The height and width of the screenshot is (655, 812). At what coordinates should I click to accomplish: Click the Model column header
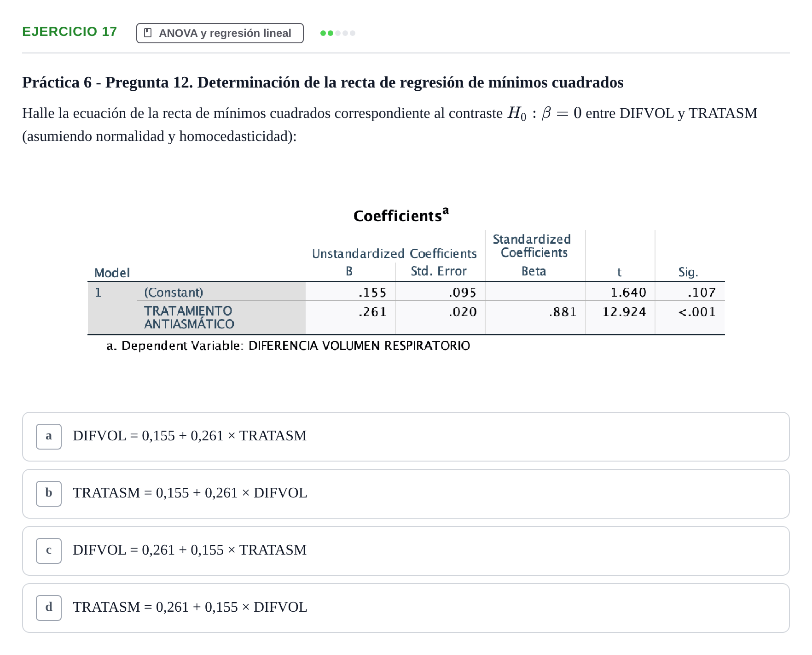pyautogui.click(x=112, y=273)
